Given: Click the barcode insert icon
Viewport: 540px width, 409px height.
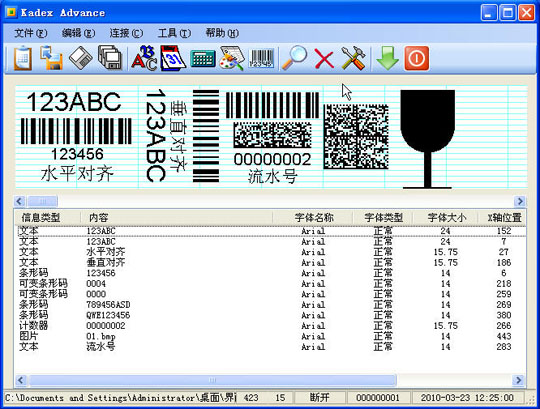Looking at the screenshot, I should tap(261, 59).
